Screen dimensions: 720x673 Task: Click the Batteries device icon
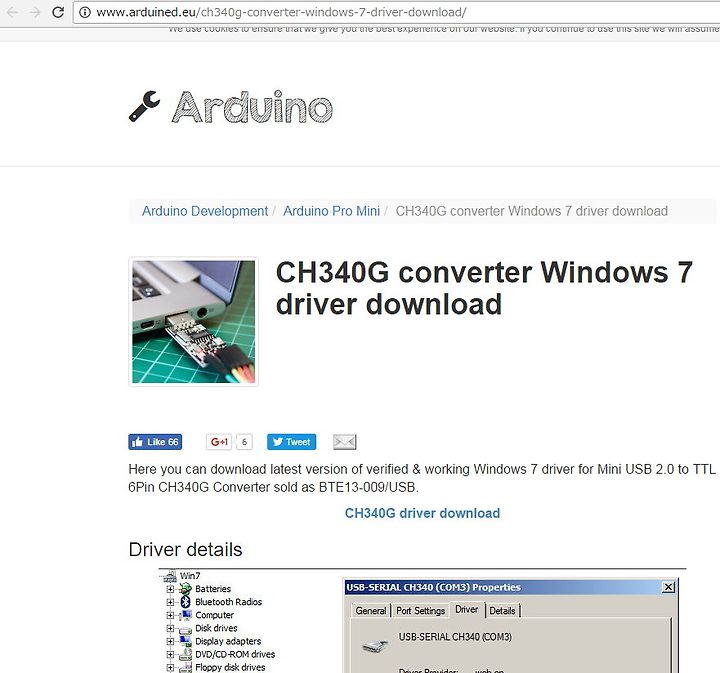(186, 589)
